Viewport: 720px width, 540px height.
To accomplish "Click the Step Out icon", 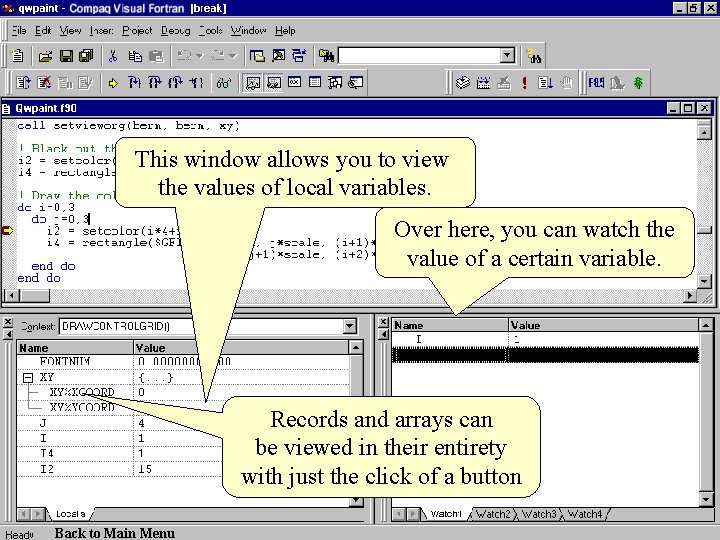I will click(175, 83).
